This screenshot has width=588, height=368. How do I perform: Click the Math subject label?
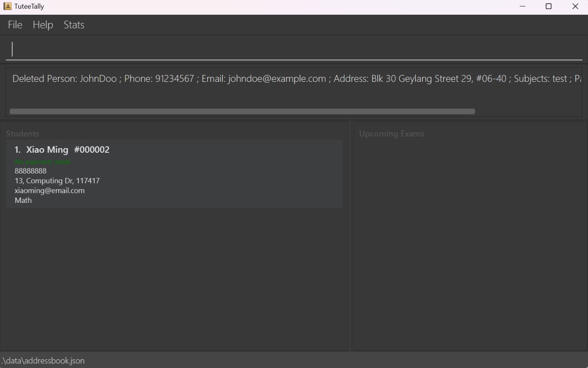[x=23, y=200]
